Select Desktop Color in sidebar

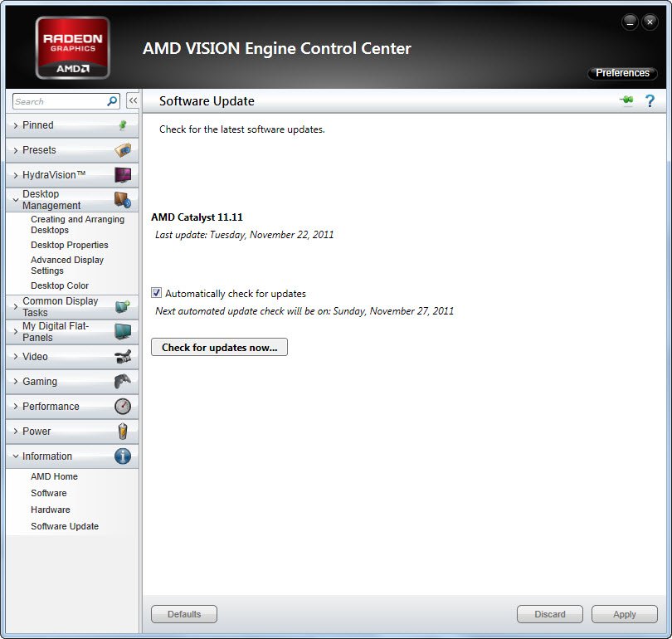pos(60,285)
